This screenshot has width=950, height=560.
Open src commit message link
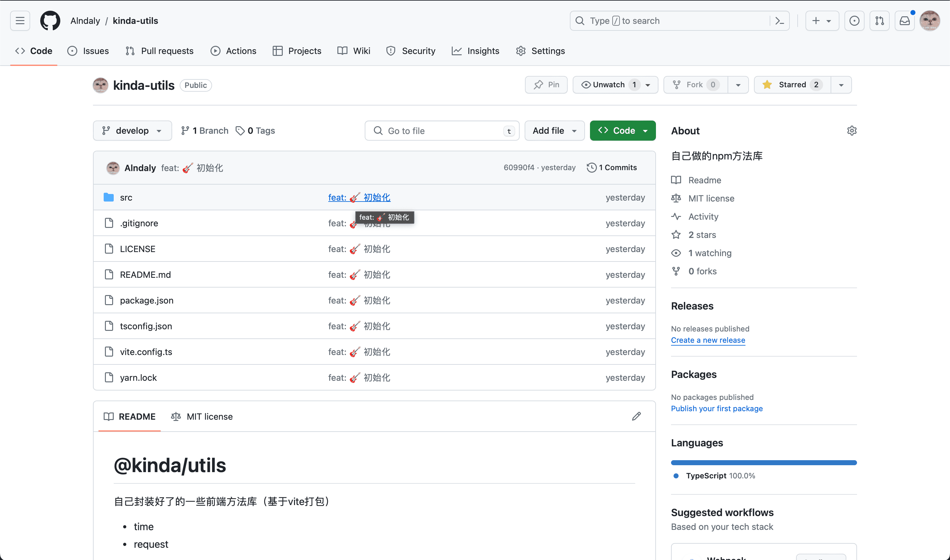coord(359,197)
